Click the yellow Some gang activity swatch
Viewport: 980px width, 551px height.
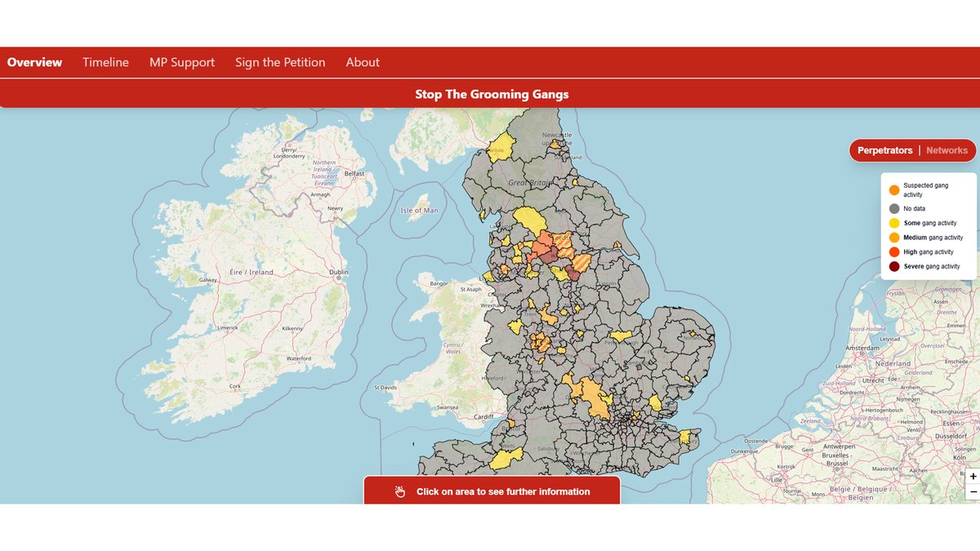pyautogui.click(x=893, y=223)
